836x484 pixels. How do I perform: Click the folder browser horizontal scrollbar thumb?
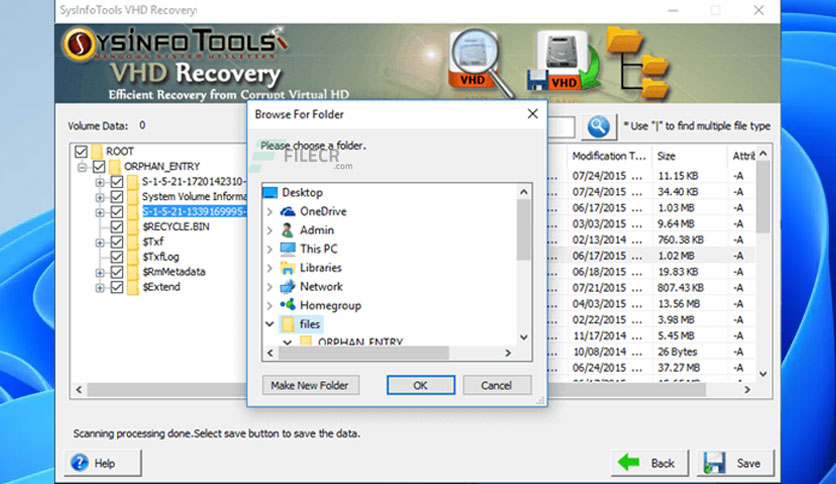point(364,353)
